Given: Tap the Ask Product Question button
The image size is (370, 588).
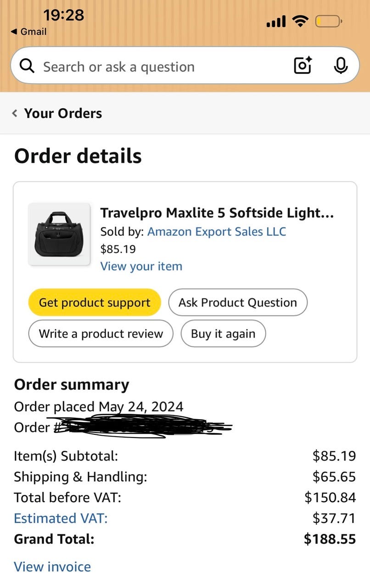Looking at the screenshot, I should click(237, 302).
